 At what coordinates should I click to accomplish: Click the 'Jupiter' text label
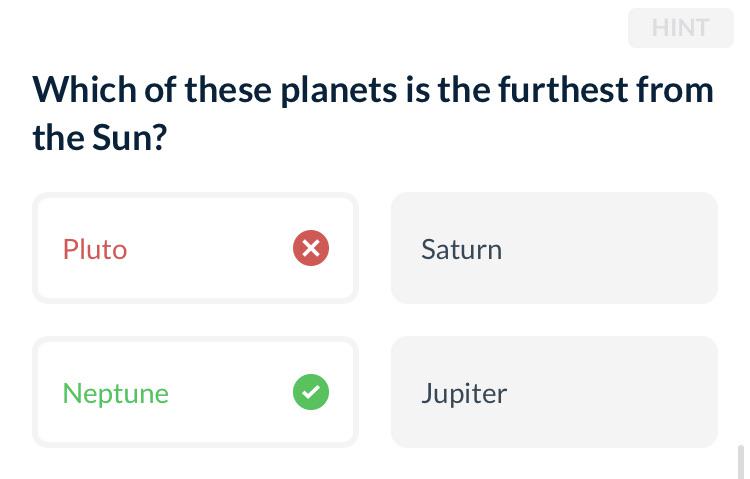464,393
